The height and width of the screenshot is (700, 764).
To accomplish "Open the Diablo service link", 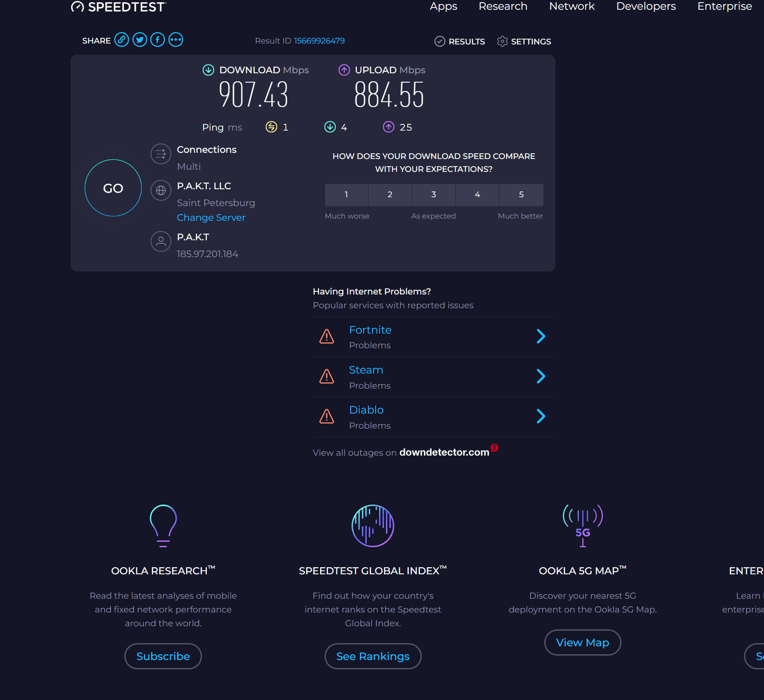I will [x=366, y=410].
